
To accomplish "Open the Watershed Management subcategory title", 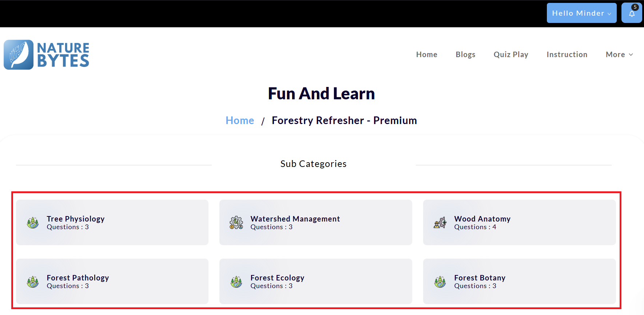I will pos(295,219).
